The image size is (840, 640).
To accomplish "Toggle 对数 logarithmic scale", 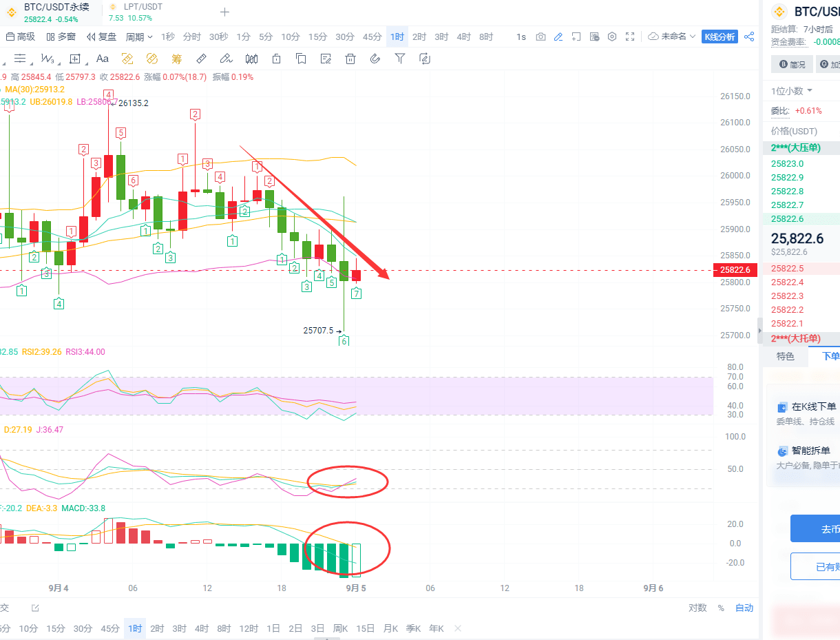I will (697, 608).
